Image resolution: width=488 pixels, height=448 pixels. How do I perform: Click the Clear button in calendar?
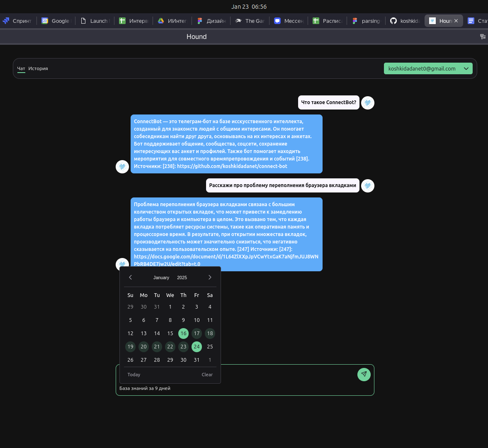point(207,375)
